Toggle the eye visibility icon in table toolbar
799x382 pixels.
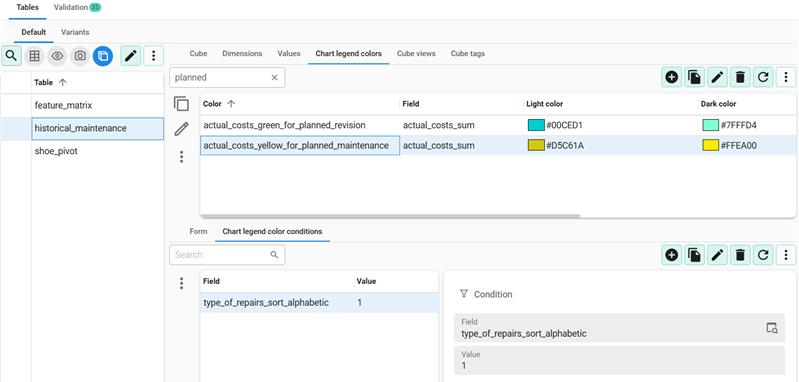[58, 56]
